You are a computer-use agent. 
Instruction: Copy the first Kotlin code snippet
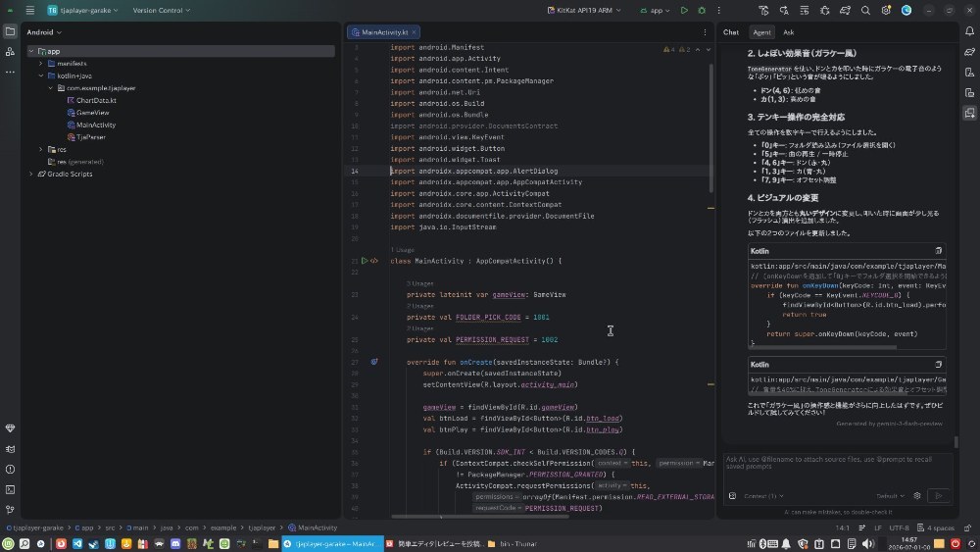[938, 251]
